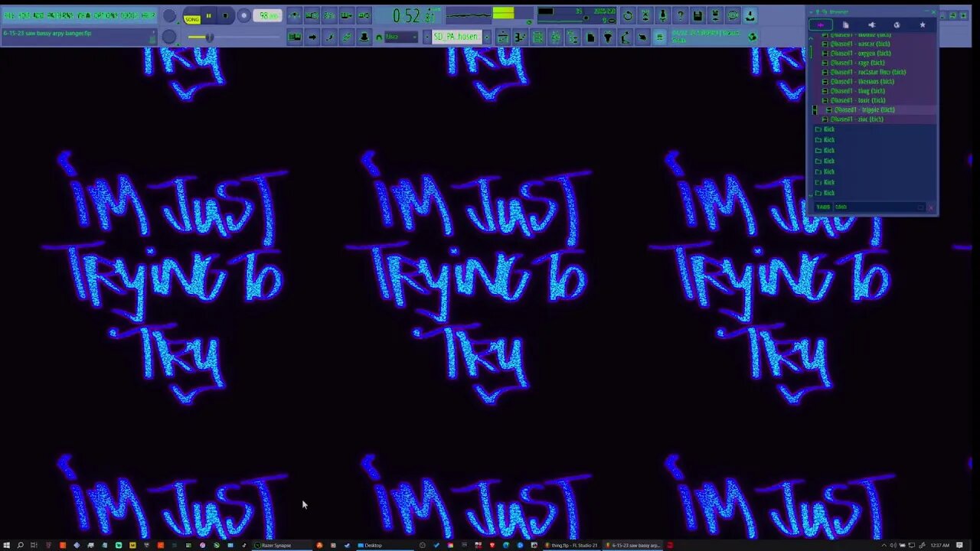Open the EDIT menu
Screen dimensions: 980x551
click(24, 15)
